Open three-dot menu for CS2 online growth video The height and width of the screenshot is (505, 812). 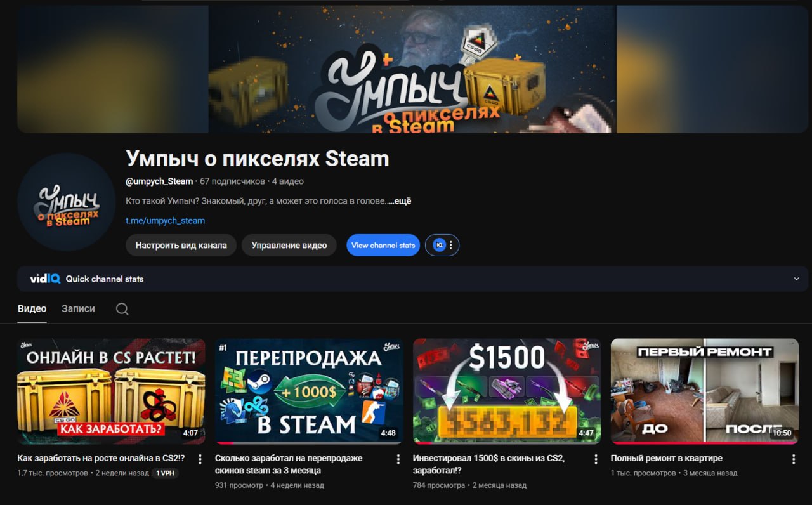200,459
